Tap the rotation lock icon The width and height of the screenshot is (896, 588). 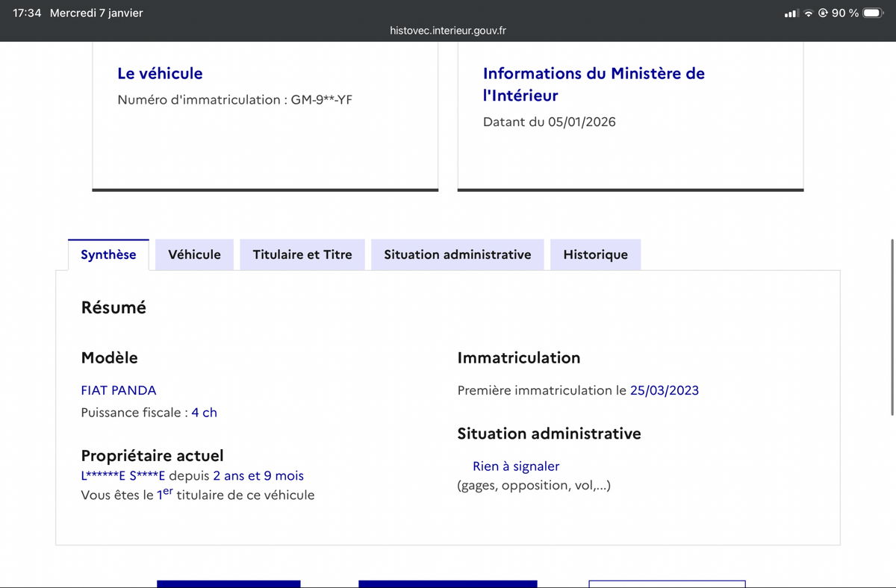(x=823, y=13)
